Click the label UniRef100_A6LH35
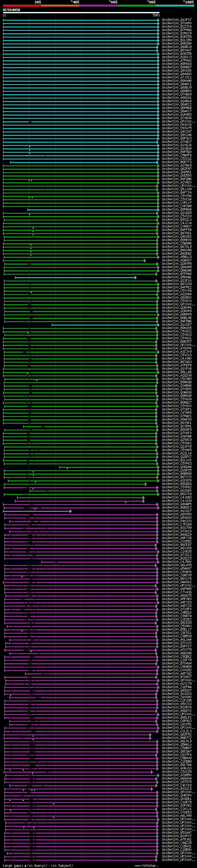 (x=177, y=565)
